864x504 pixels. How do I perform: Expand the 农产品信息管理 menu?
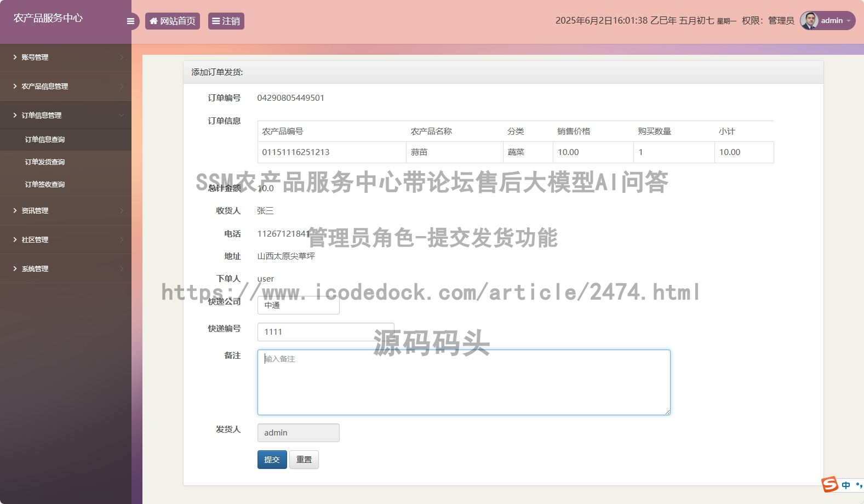click(66, 86)
